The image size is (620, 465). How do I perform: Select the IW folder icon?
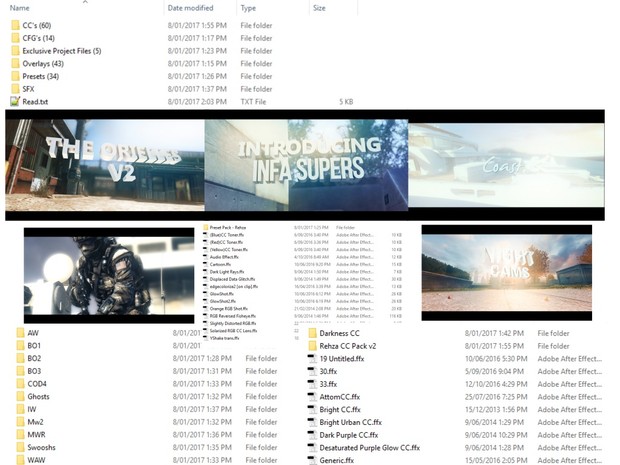coord(20,409)
